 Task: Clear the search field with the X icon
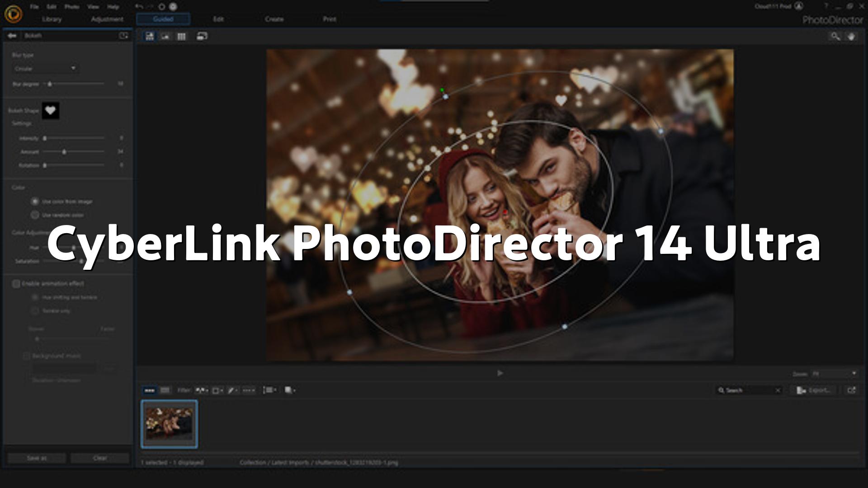click(778, 390)
